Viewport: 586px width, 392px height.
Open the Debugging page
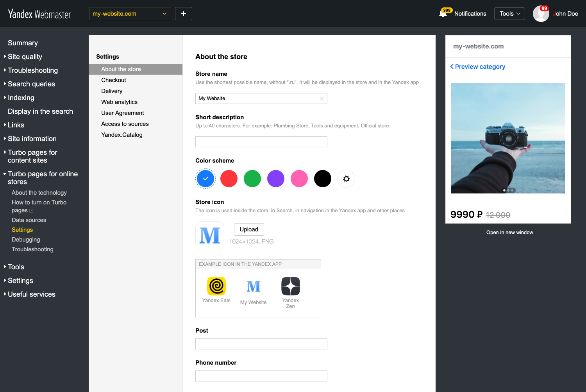pyautogui.click(x=26, y=240)
